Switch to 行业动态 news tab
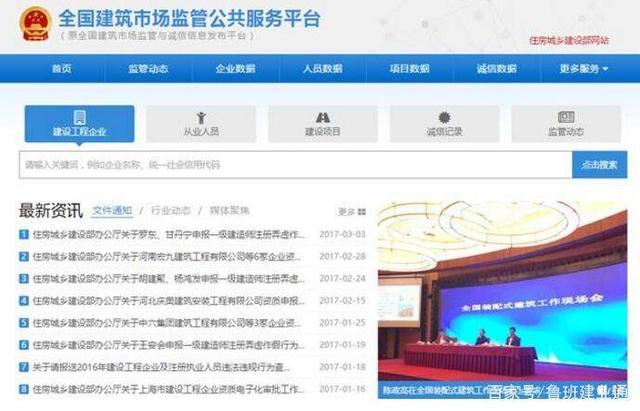640x411 pixels. point(171,211)
